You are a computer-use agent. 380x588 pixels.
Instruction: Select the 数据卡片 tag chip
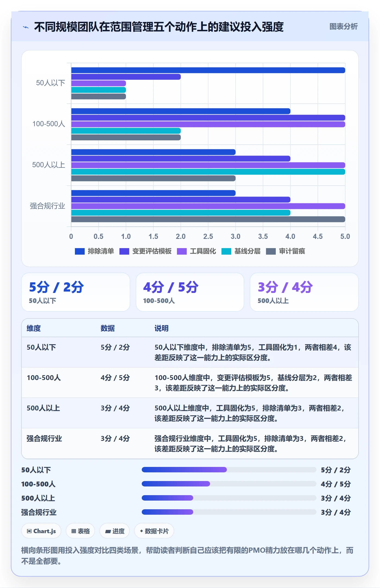(154, 531)
